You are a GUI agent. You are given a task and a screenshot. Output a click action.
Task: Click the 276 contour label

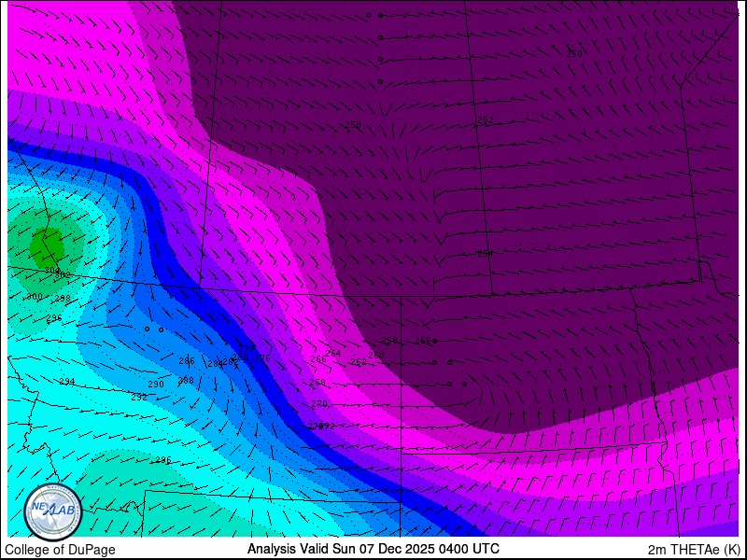[x=262, y=358]
